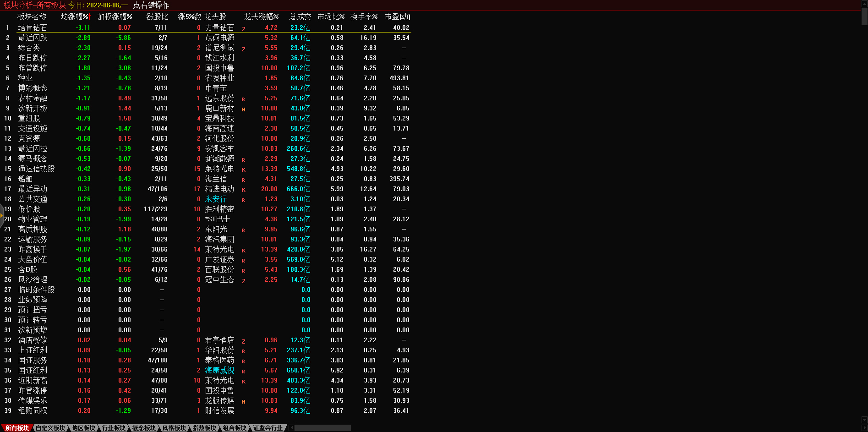Screen dimensions: 868x432
Task: Click the K marker next to 精进电动
Action: [243, 190]
